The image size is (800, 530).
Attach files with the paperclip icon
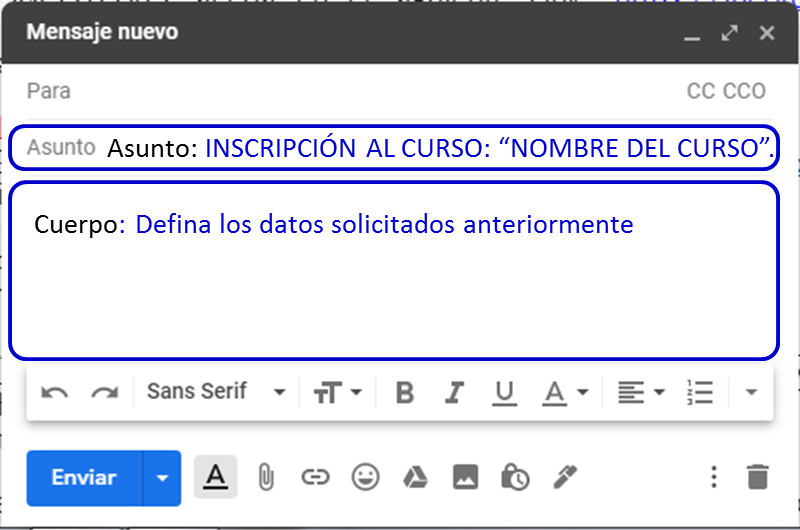(x=266, y=477)
